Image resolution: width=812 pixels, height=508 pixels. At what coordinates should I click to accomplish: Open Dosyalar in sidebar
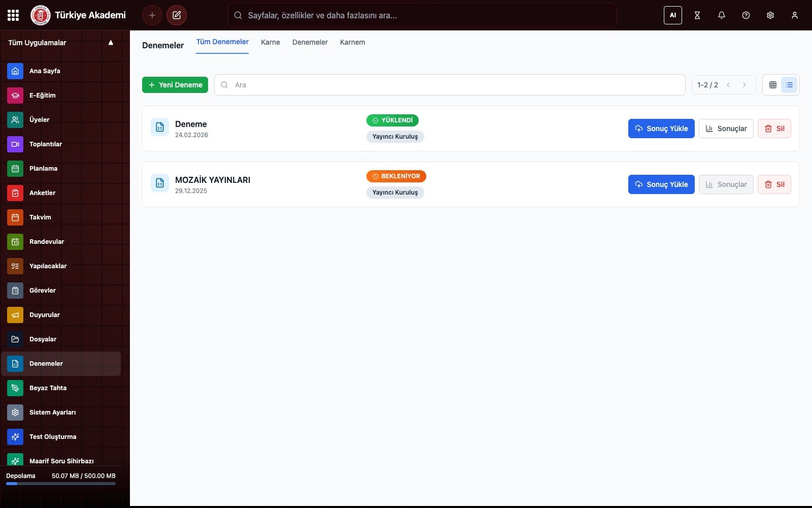(61, 339)
